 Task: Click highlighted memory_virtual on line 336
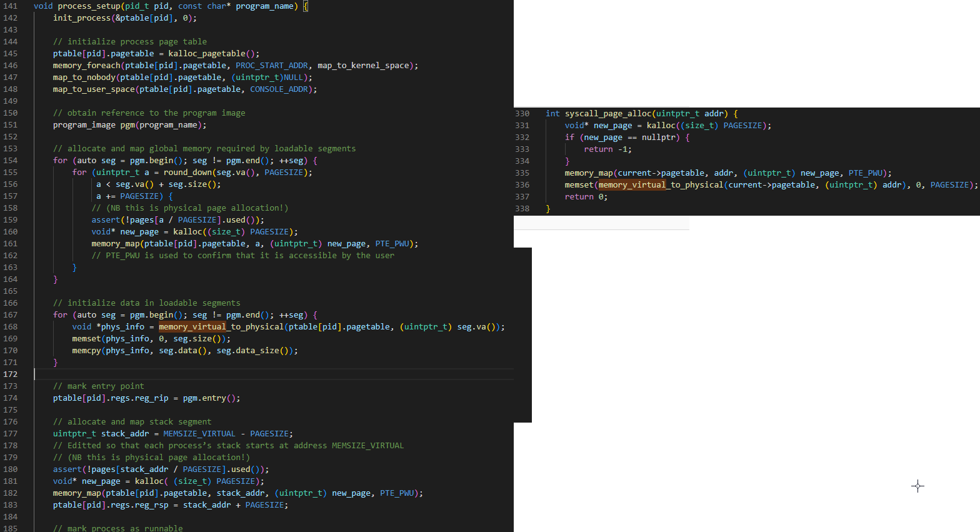(x=632, y=185)
